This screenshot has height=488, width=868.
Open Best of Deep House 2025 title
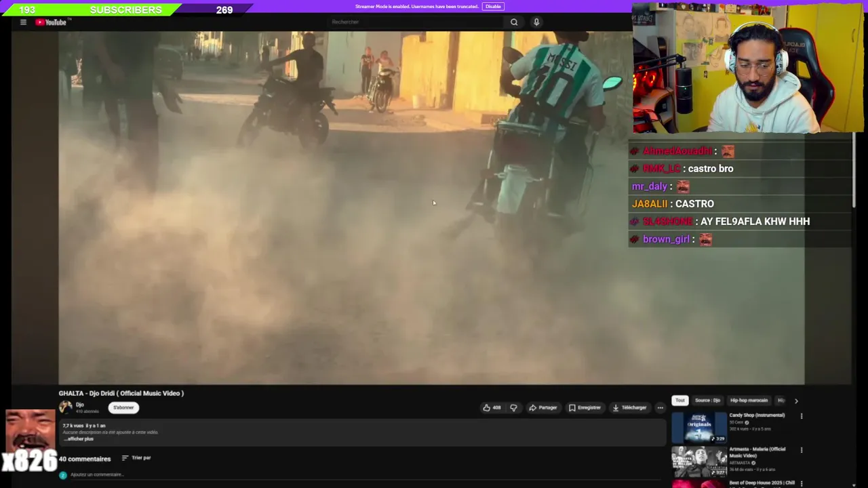pyautogui.click(x=762, y=483)
